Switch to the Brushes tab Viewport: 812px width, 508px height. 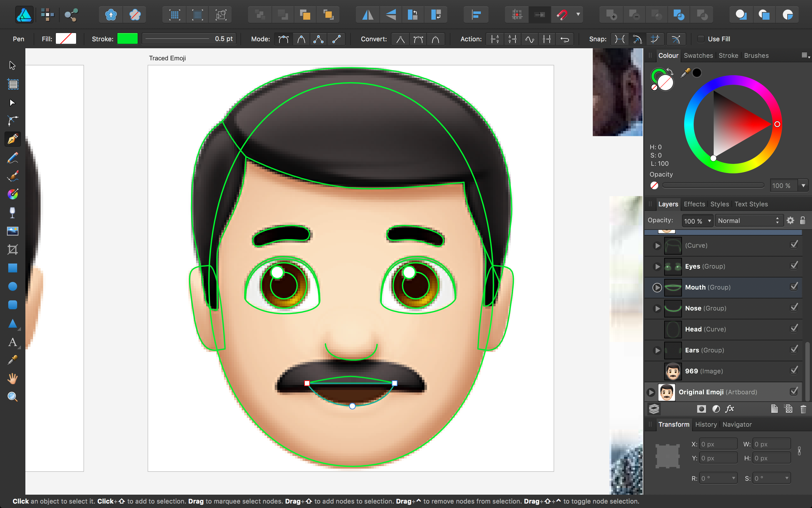pyautogui.click(x=756, y=56)
